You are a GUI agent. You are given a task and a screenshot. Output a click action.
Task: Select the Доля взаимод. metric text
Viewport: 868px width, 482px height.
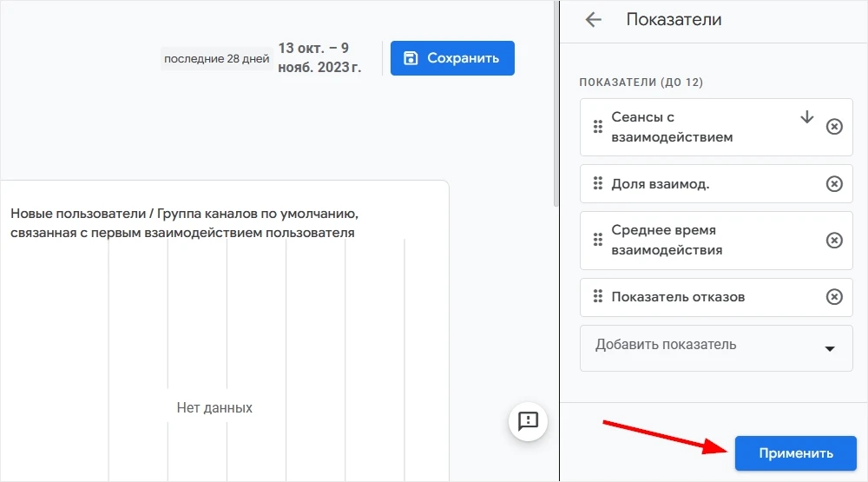(661, 184)
